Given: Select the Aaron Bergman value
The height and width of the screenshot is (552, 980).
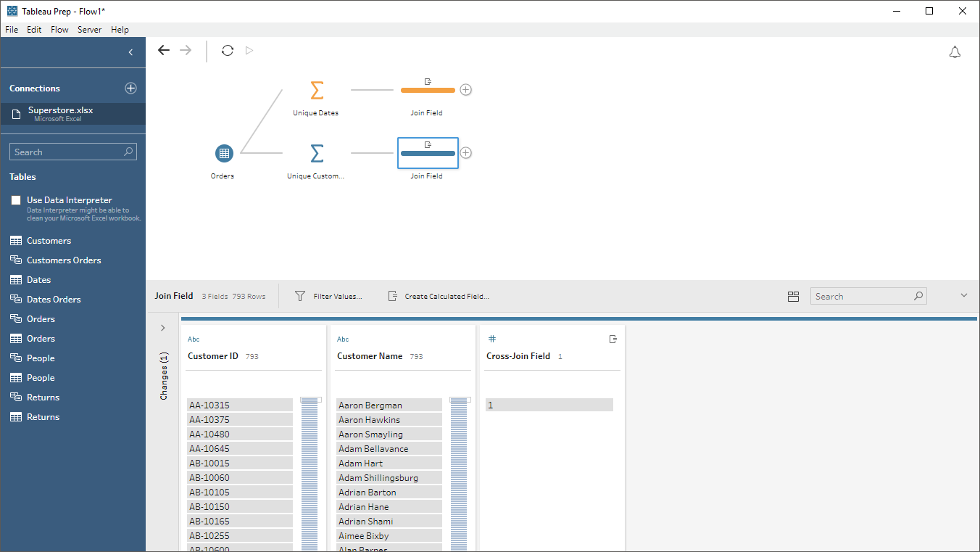Looking at the screenshot, I should (389, 405).
